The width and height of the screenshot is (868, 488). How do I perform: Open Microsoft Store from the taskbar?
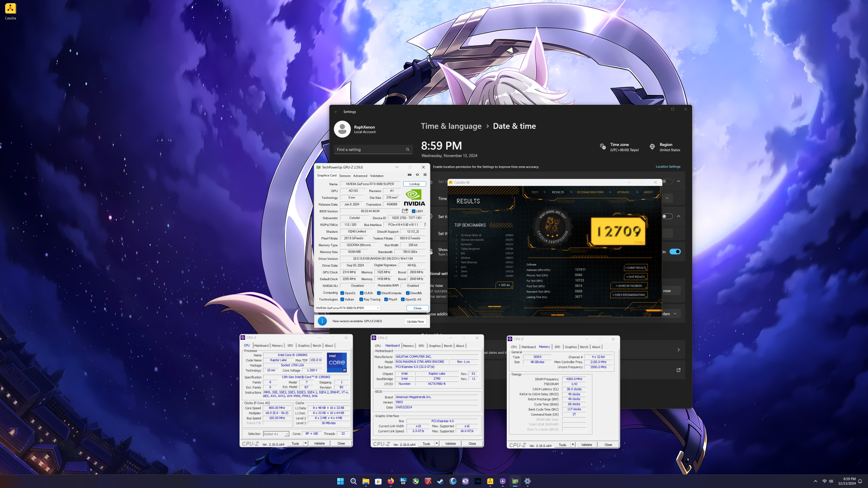pyautogui.click(x=378, y=481)
